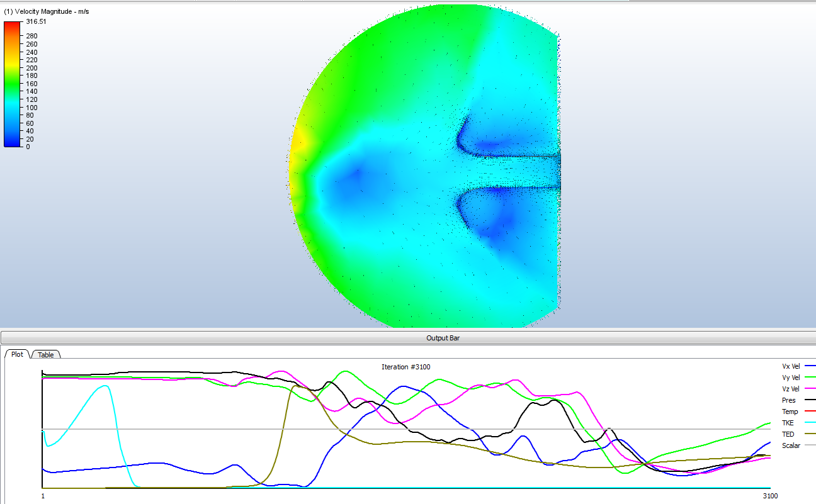
Task: Click the magenta Vz Vel line sample
Action: (x=810, y=388)
